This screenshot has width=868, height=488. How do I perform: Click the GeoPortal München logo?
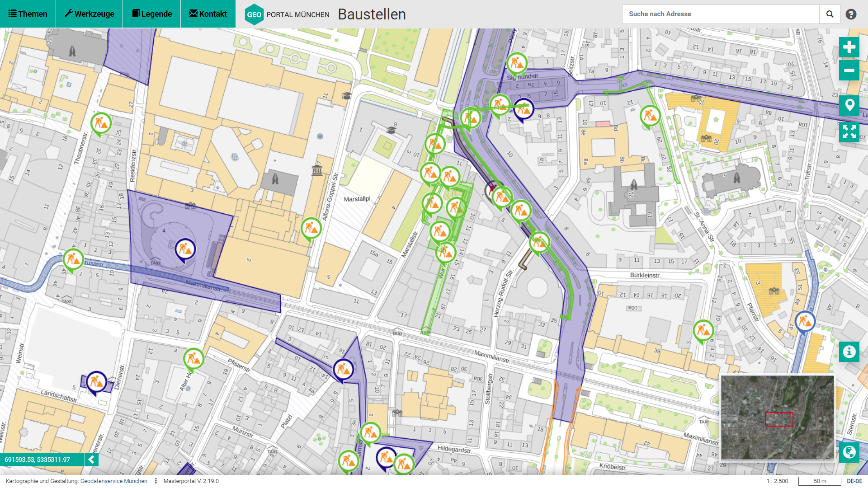click(287, 14)
